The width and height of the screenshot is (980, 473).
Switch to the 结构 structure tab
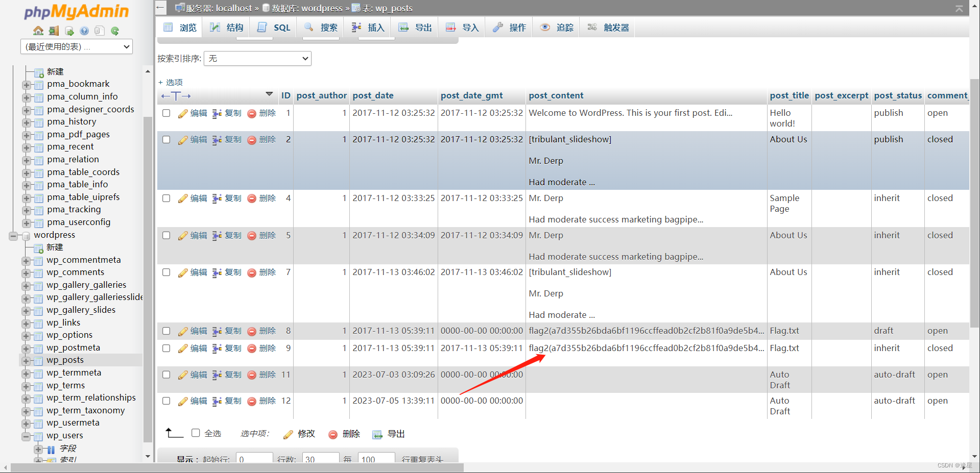coord(227,28)
